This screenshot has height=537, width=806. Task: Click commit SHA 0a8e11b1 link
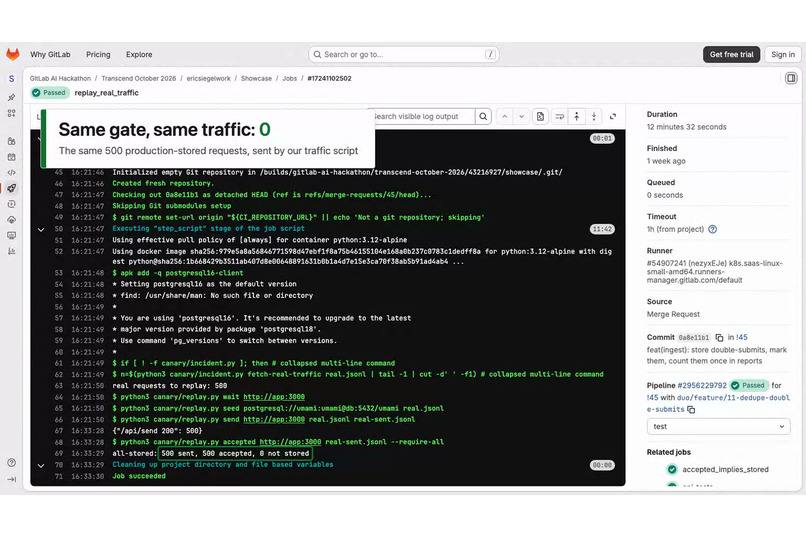click(x=693, y=338)
